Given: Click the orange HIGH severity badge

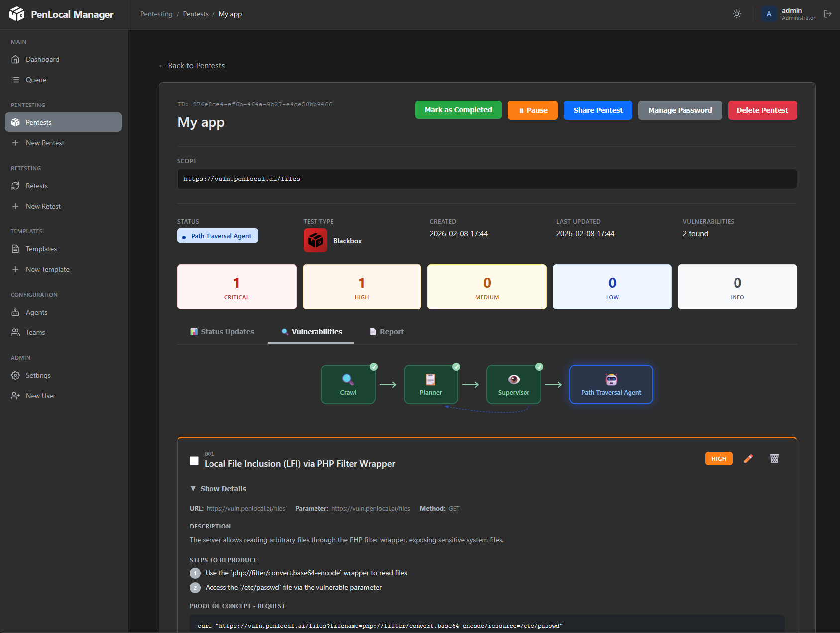Looking at the screenshot, I should click(719, 458).
